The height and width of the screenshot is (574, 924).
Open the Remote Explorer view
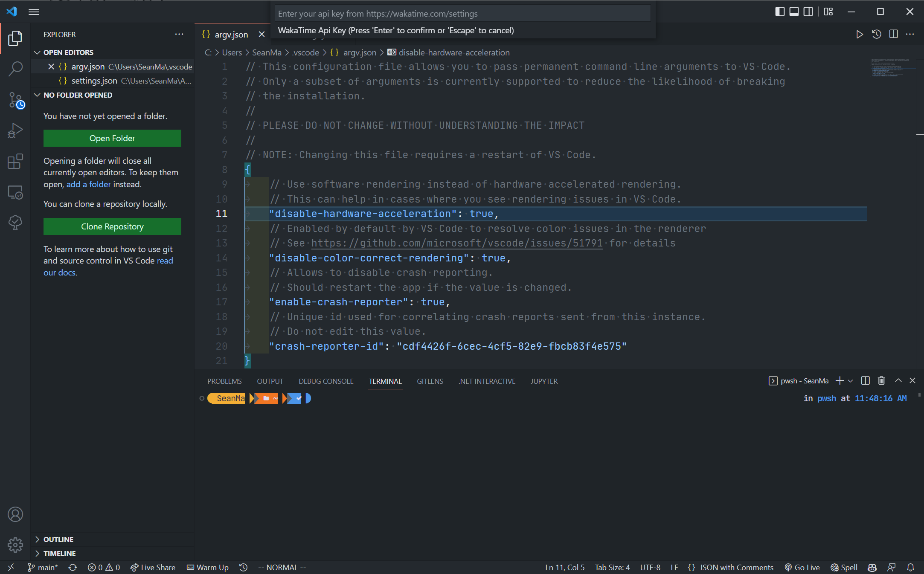pos(15,192)
